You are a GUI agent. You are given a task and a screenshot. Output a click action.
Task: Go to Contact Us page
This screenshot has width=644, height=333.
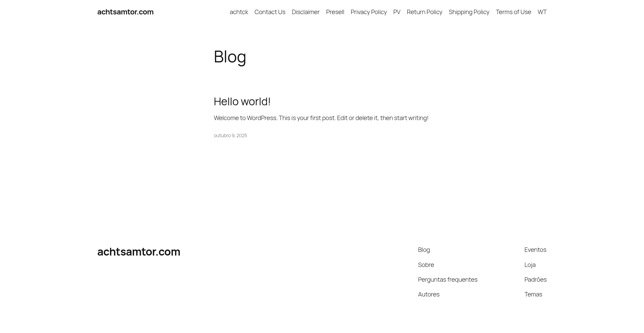[x=270, y=12]
